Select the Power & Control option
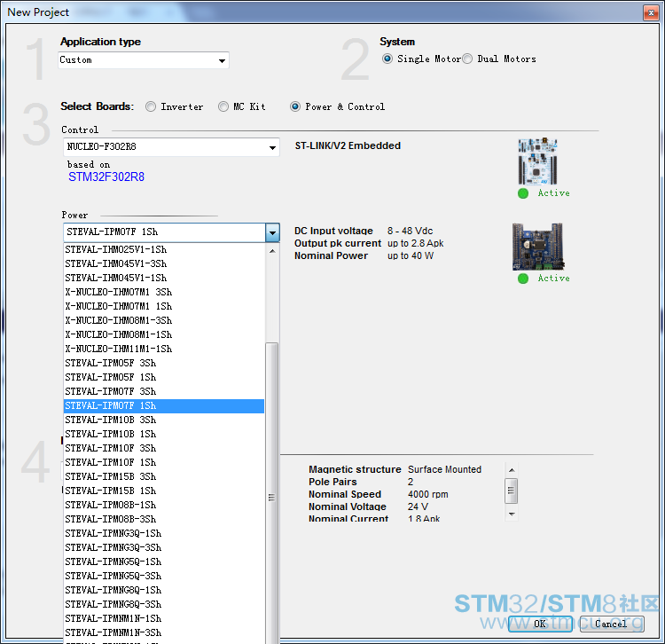 pyautogui.click(x=295, y=106)
